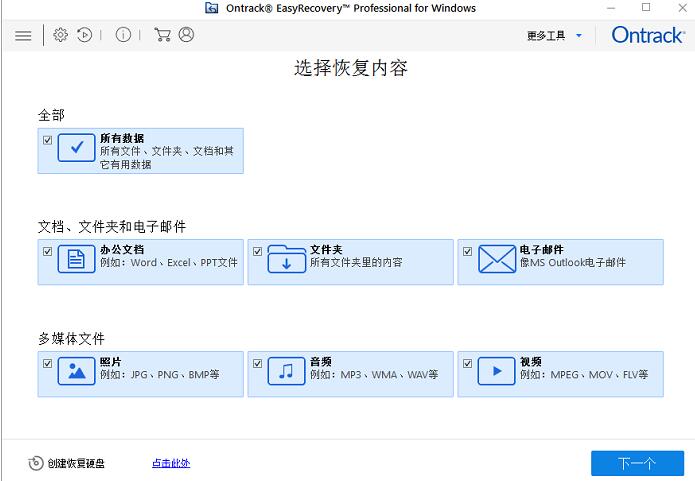Click the shopping cart icon
This screenshot has width=695, height=481.
162,35
